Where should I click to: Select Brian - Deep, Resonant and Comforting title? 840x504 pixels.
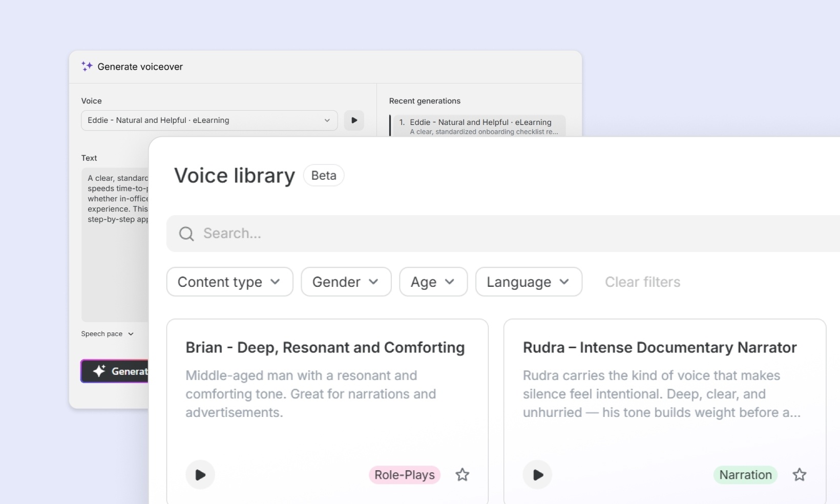(325, 348)
